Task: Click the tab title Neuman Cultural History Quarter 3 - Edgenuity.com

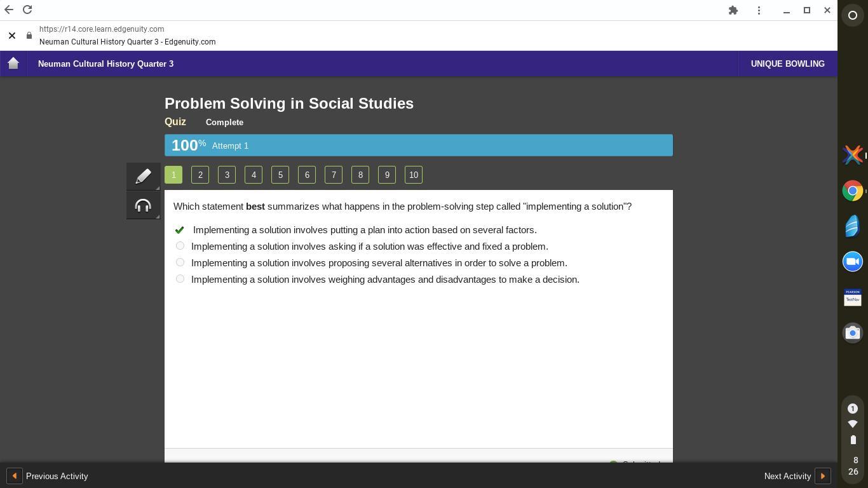Action: (x=127, y=42)
